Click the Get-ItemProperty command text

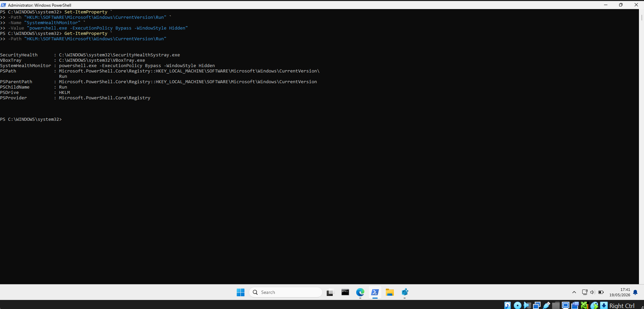point(86,34)
